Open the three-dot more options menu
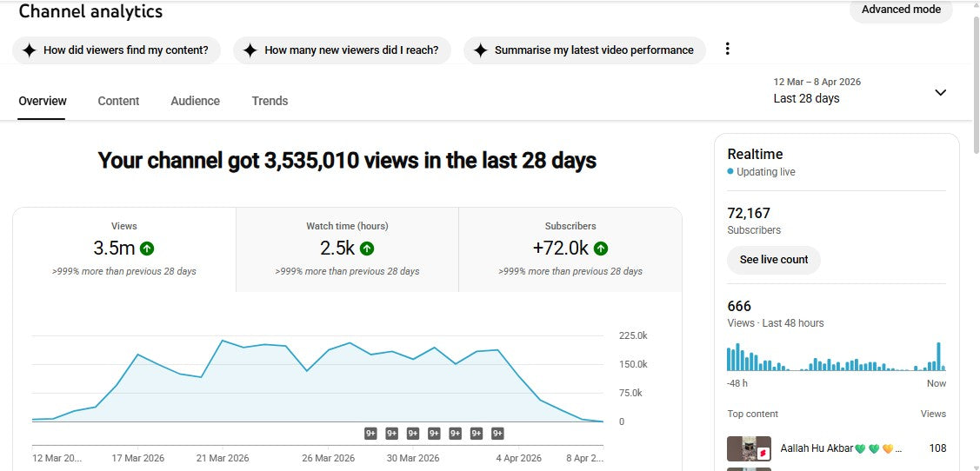 727,49
